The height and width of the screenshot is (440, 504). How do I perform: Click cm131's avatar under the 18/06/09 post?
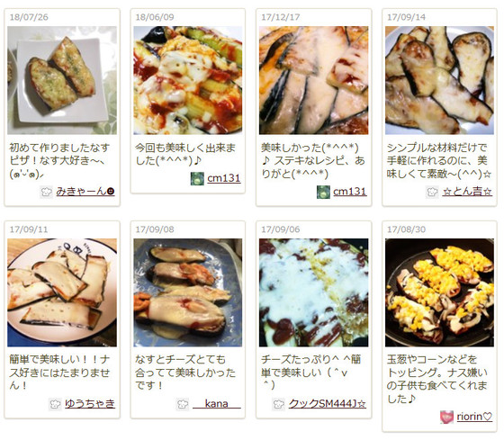(197, 179)
